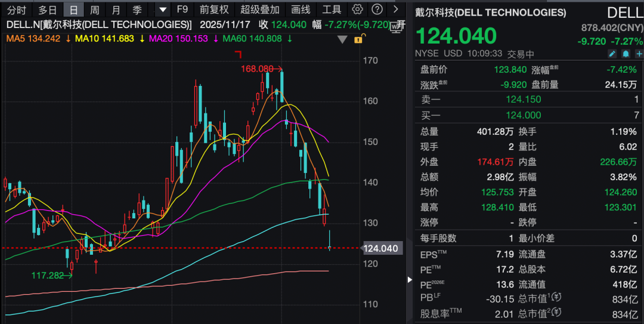Click the MA5 134.242 indicator label
The width and height of the screenshot is (644, 324).
tap(33, 39)
